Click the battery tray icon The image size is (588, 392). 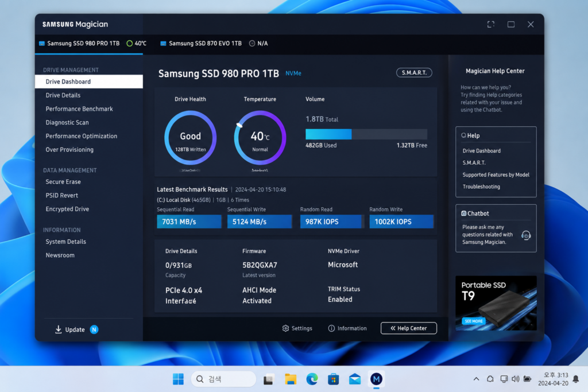tap(527, 379)
